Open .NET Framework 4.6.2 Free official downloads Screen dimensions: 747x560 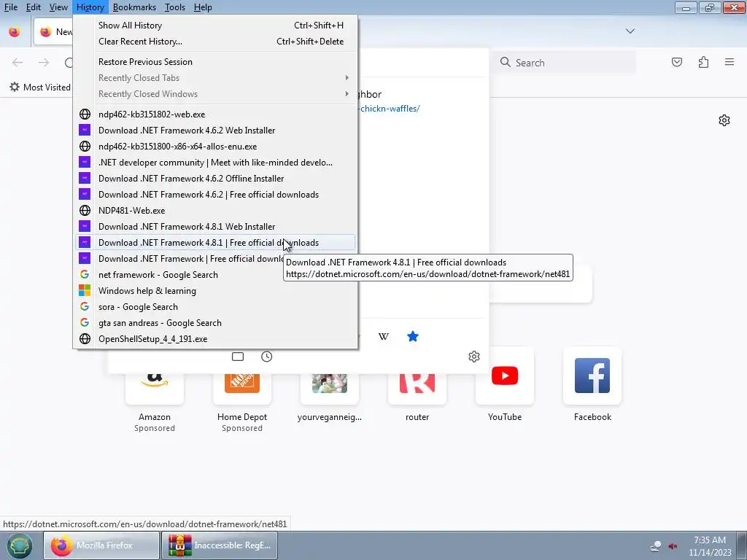click(215, 194)
